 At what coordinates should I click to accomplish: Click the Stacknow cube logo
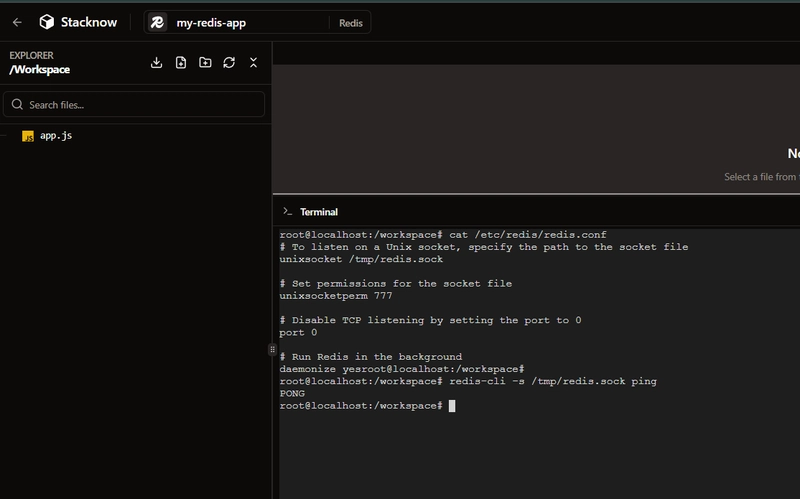pyautogui.click(x=47, y=22)
